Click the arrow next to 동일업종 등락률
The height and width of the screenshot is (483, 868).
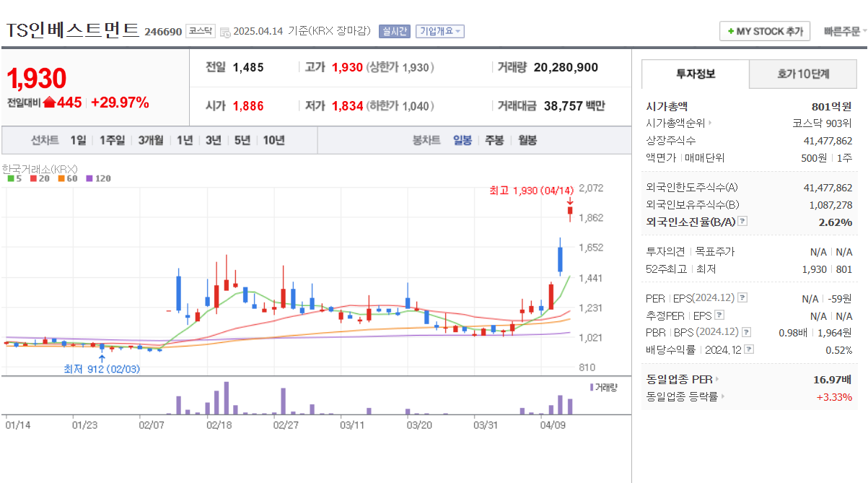[723, 396]
